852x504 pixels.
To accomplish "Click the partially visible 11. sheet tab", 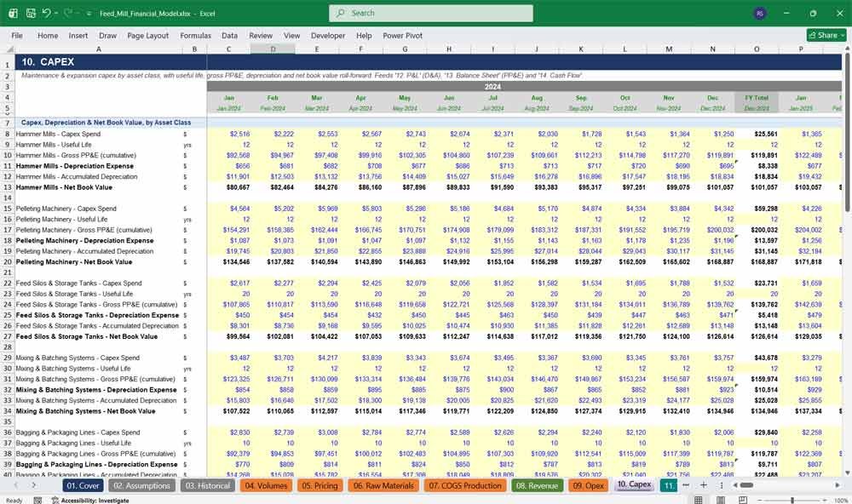I will tap(668, 485).
